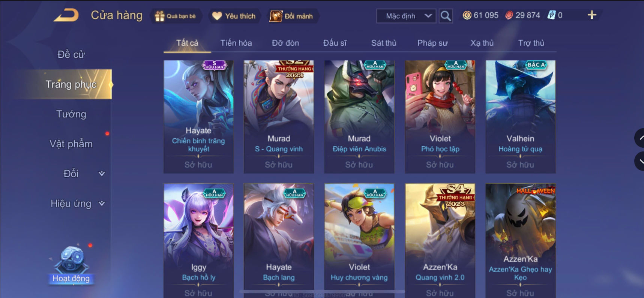The image size is (644, 298).
Task: Switch to the Pháp sư tab
Action: tap(432, 43)
